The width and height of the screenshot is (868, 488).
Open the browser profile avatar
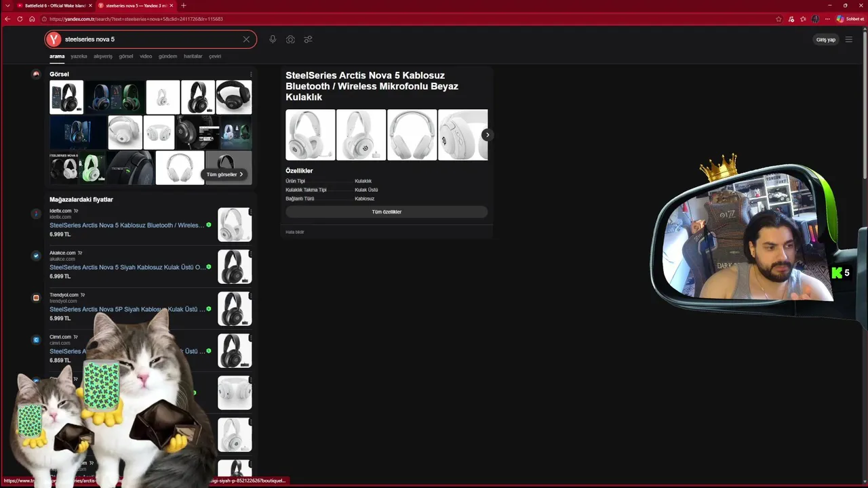pos(815,19)
